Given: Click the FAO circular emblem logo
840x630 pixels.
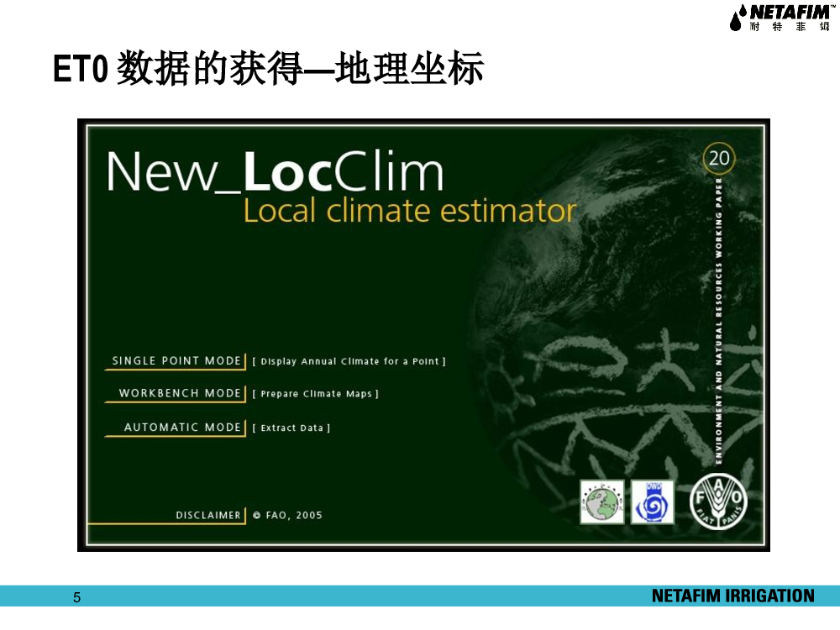Looking at the screenshot, I should click(x=718, y=501).
